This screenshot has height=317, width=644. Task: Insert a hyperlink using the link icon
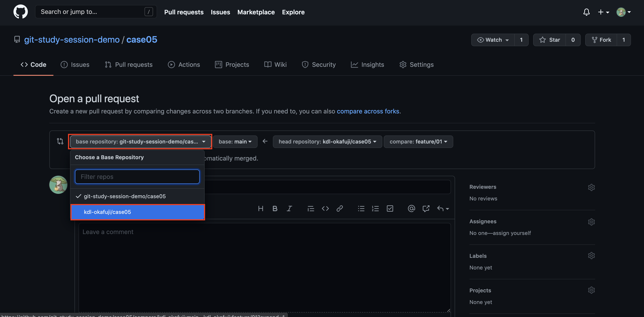click(x=340, y=208)
